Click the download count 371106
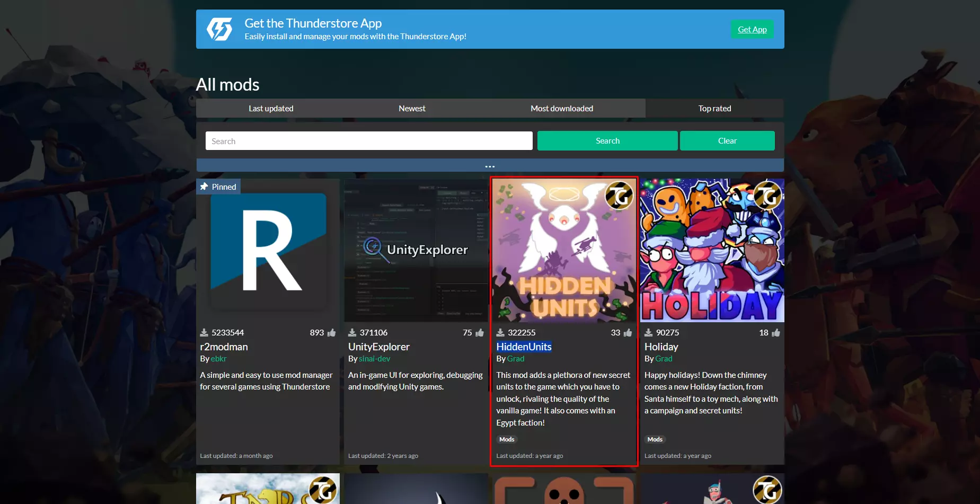Viewport: 980px width, 504px height. point(374,333)
